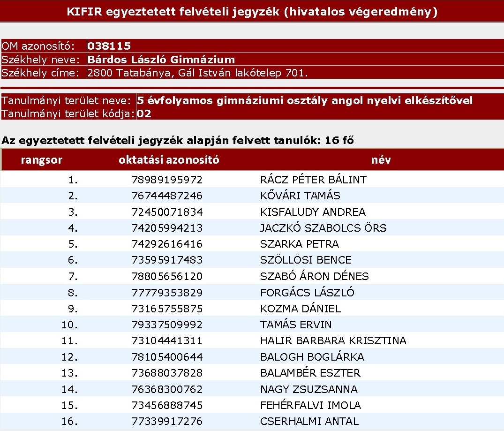Click the ID 73595917483 in row 6
Viewport: 504px width, 431px height.
pos(167,260)
